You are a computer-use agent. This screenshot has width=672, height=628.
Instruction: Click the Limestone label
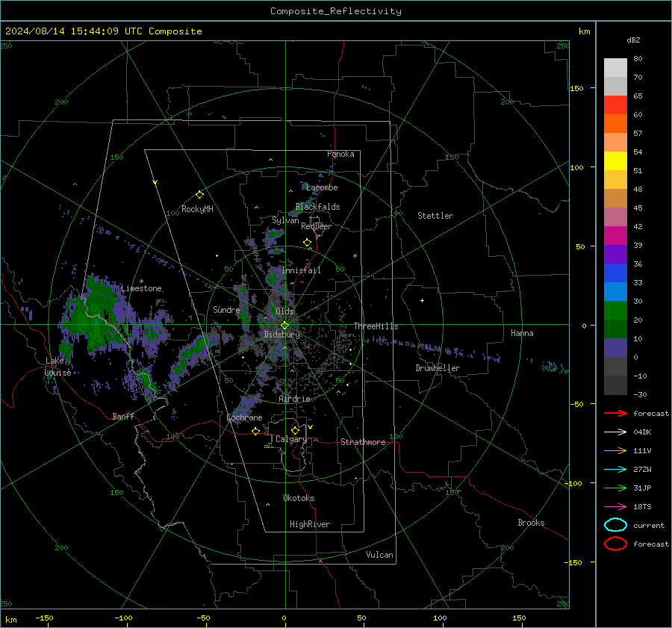tap(141, 288)
